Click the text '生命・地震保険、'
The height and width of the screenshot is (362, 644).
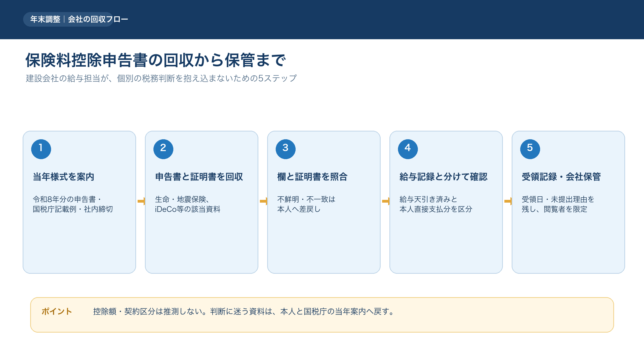pos(183,199)
